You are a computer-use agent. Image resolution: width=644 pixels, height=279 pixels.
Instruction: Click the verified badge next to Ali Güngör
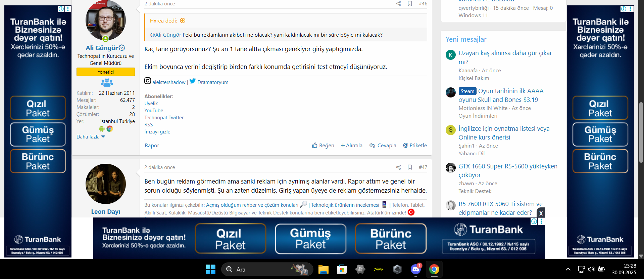click(x=122, y=48)
